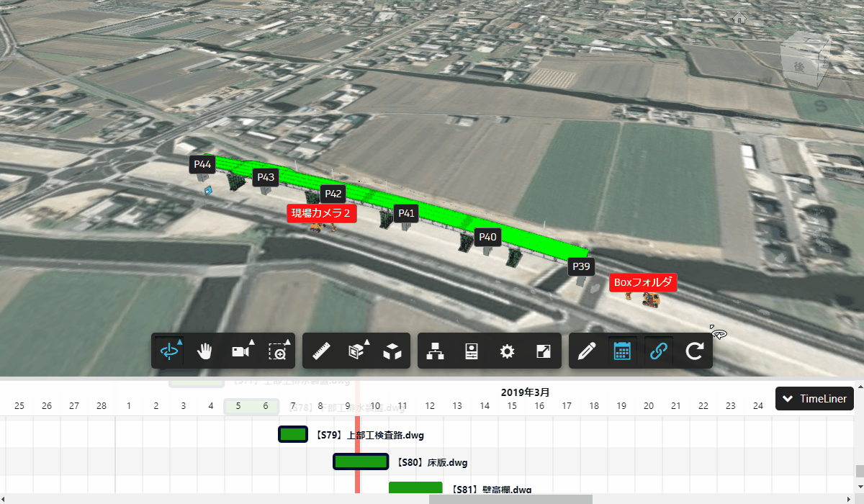Screen dimensions: 864x504
Task: Toggle the calendar timeline panel
Action: coord(622,351)
